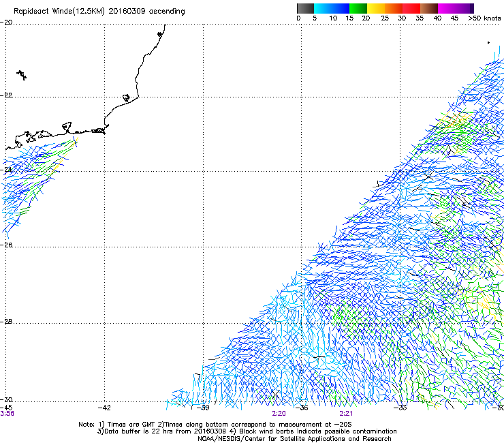Click the '20' legend scale label
The height and width of the screenshot is (443, 504).
tap(366, 18)
